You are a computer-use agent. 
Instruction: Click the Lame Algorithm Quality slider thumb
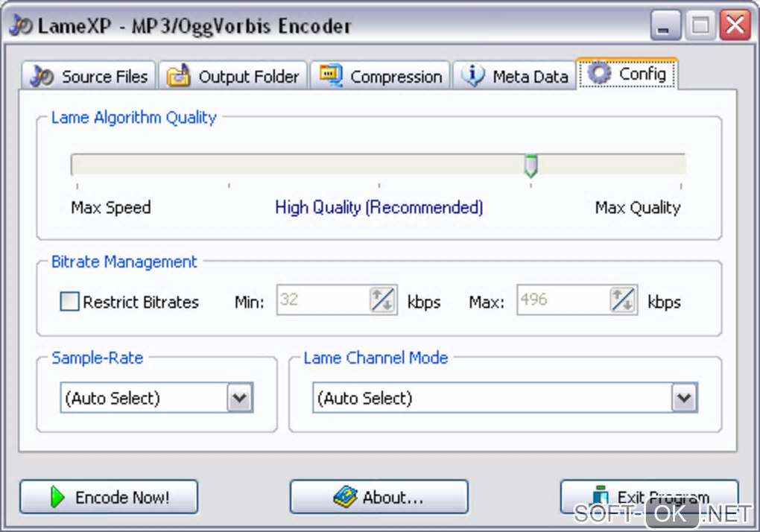531,165
